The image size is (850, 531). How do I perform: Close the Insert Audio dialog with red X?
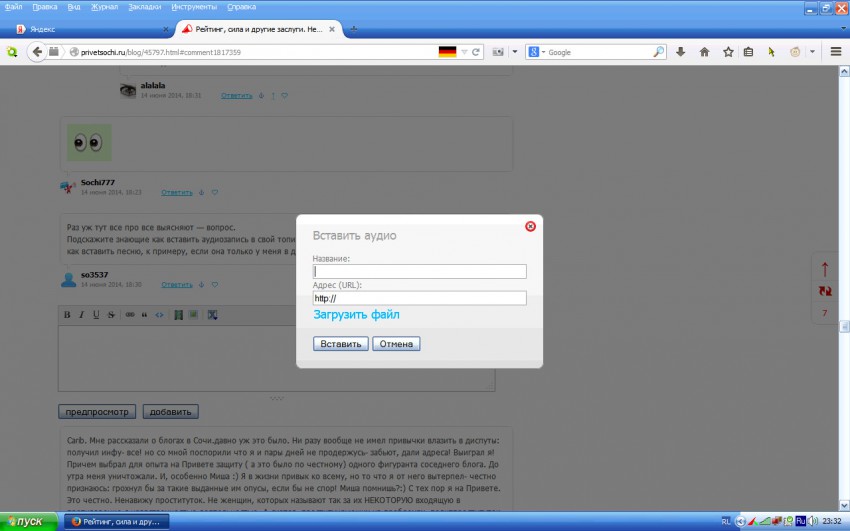530,226
